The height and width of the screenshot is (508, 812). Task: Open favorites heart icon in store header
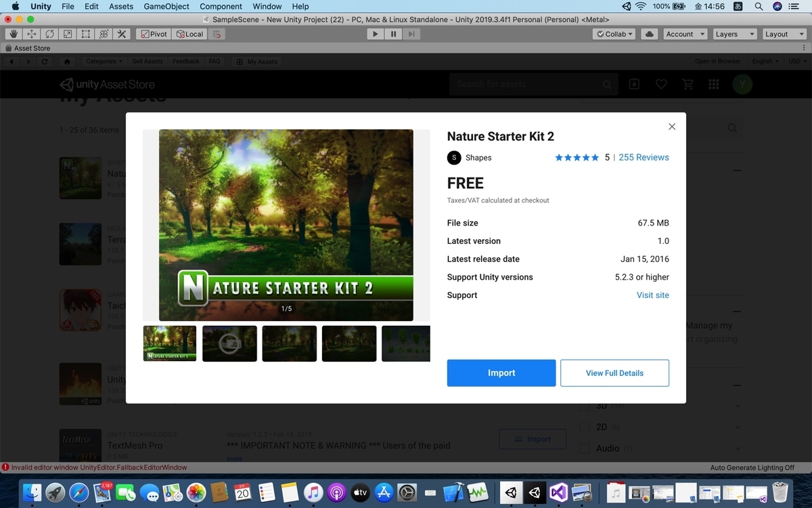[661, 84]
